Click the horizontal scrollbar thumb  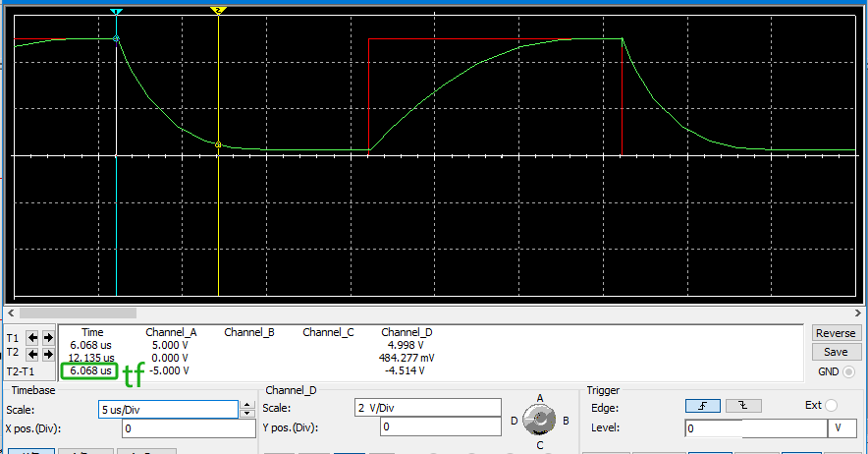click(78, 313)
